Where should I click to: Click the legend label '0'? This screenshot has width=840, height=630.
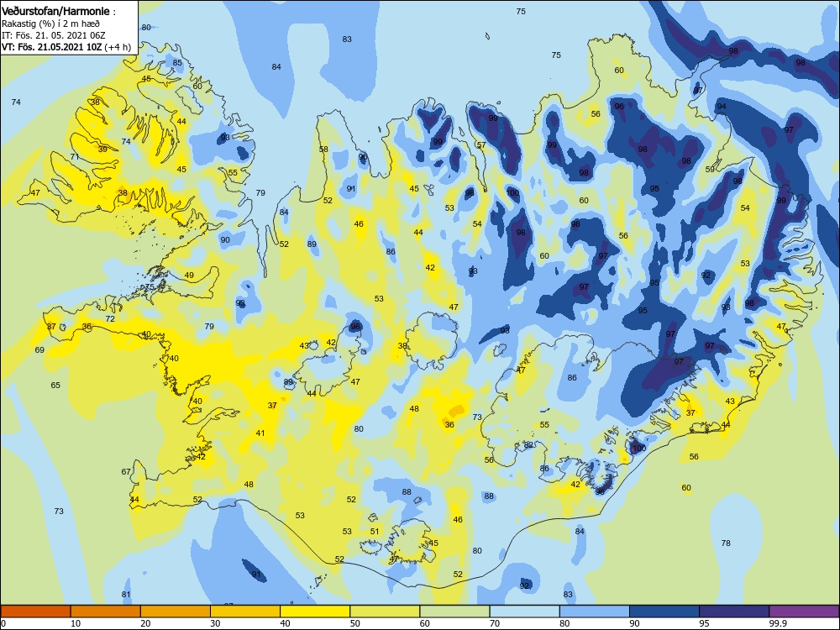click(3, 623)
